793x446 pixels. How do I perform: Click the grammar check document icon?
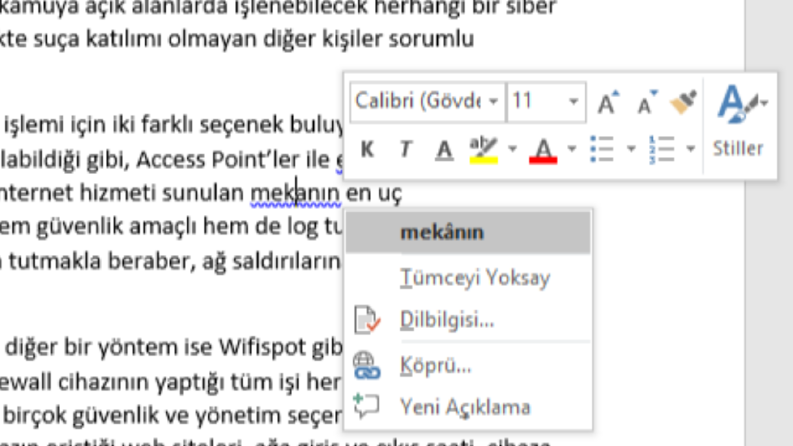(x=367, y=320)
